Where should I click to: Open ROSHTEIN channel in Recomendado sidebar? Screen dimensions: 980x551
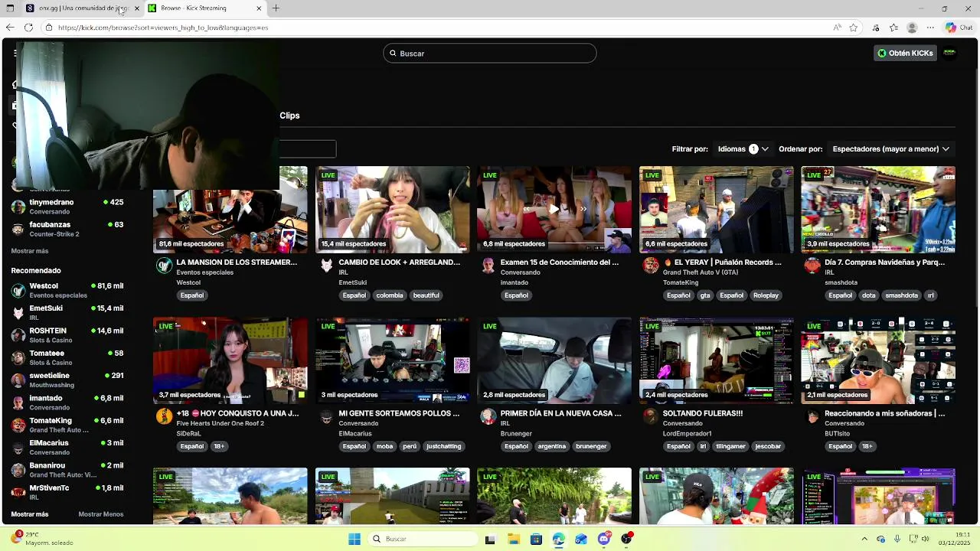(x=69, y=334)
